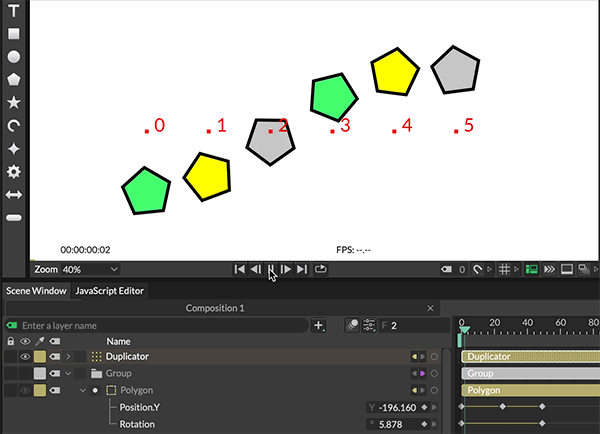Select the Text tool

tap(14, 10)
